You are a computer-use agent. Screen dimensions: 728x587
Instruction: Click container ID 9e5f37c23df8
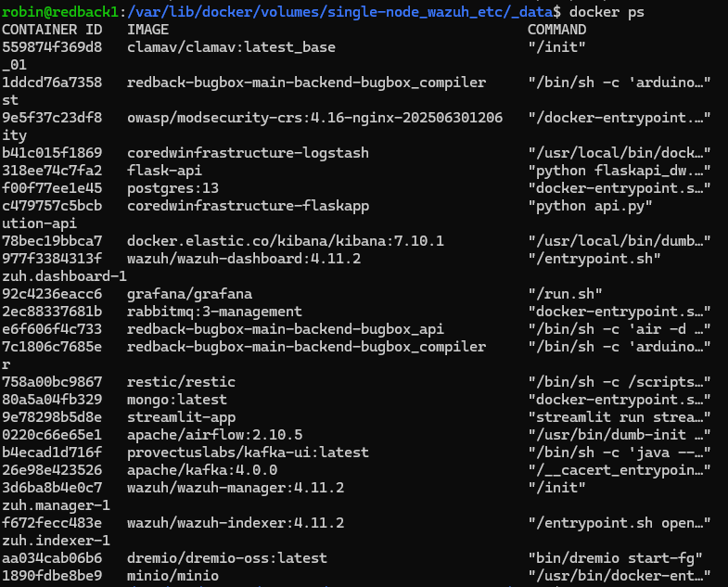click(x=52, y=118)
